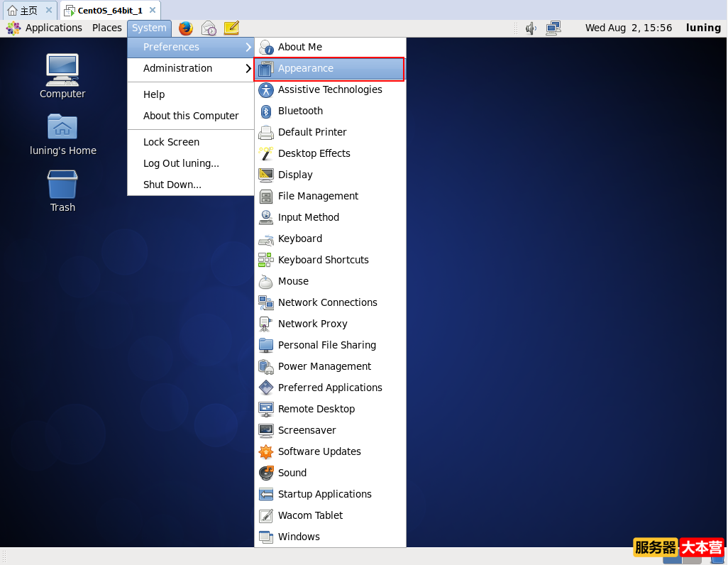Open the Computer desktop icon

click(62, 75)
